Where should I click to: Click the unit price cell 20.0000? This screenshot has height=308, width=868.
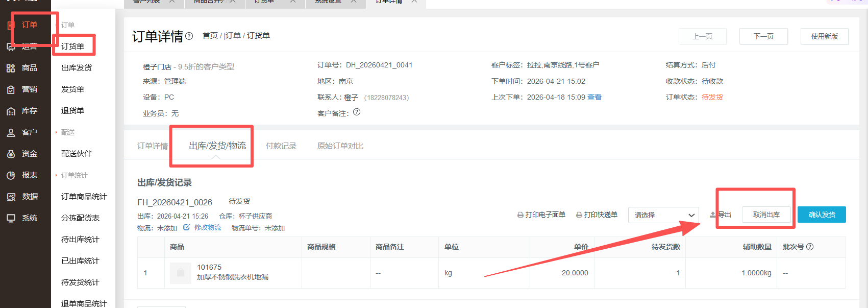[575, 273]
